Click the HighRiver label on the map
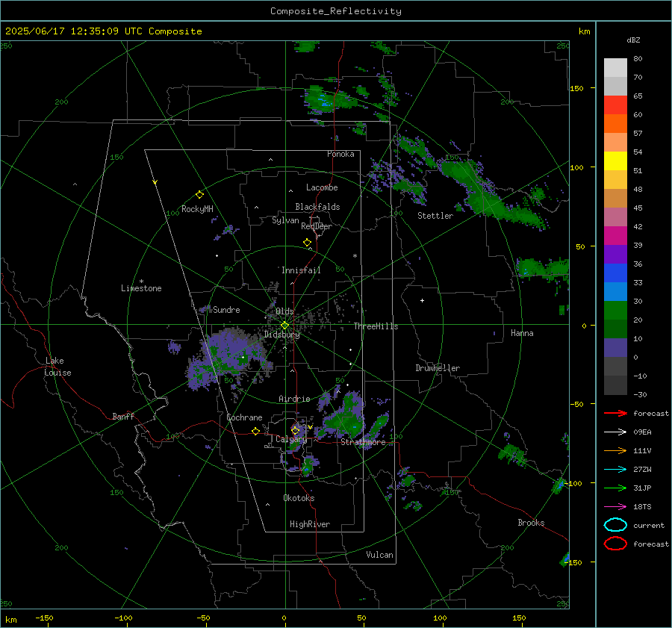 click(x=310, y=524)
